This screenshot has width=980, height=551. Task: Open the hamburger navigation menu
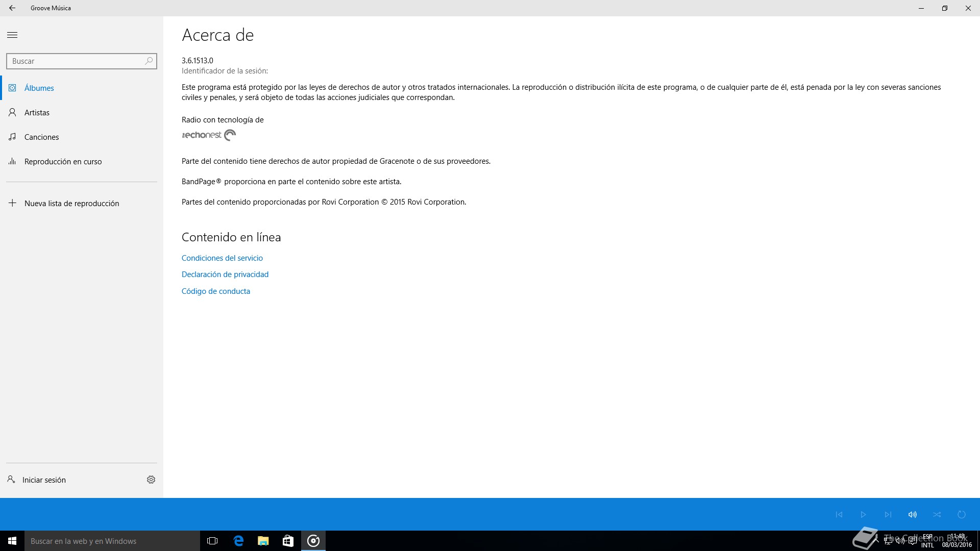tap(12, 35)
